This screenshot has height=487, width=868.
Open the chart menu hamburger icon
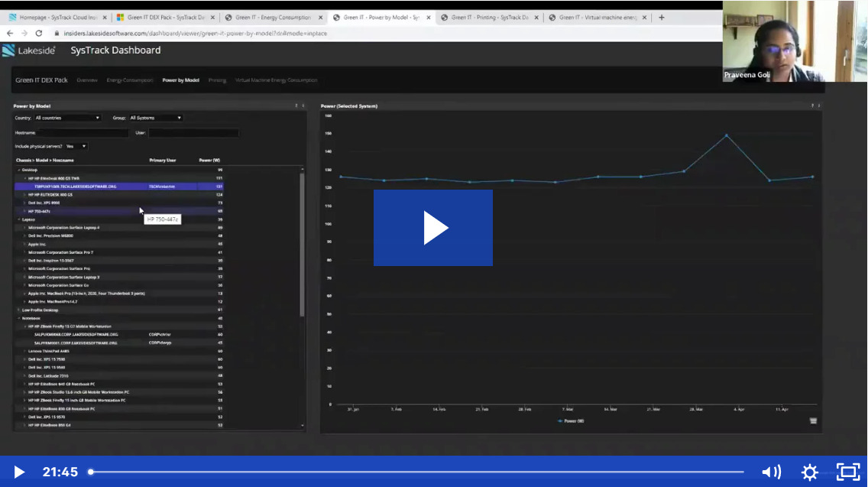813,421
